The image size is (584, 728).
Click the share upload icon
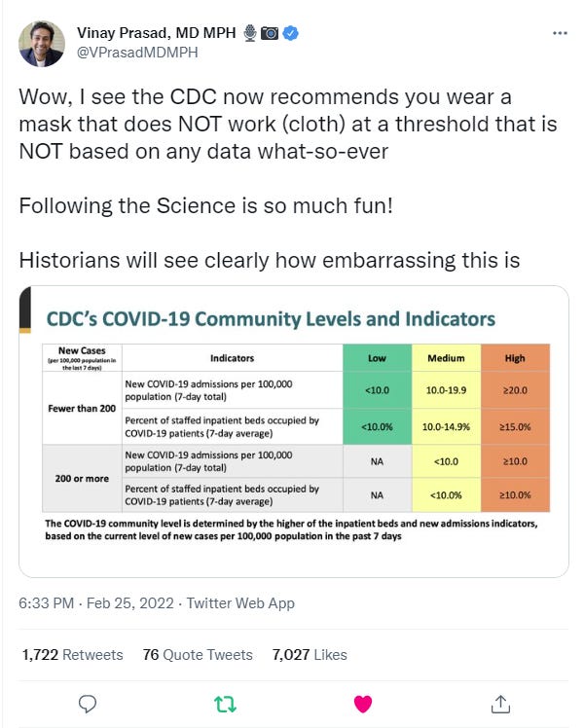click(500, 704)
